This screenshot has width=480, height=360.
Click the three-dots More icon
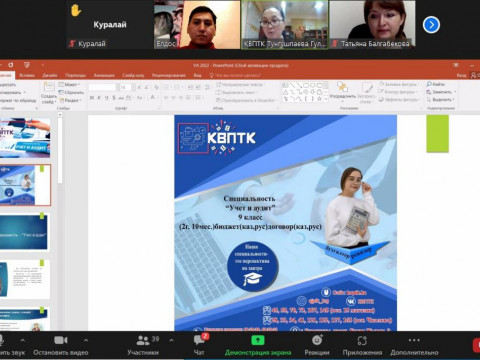[414, 340]
